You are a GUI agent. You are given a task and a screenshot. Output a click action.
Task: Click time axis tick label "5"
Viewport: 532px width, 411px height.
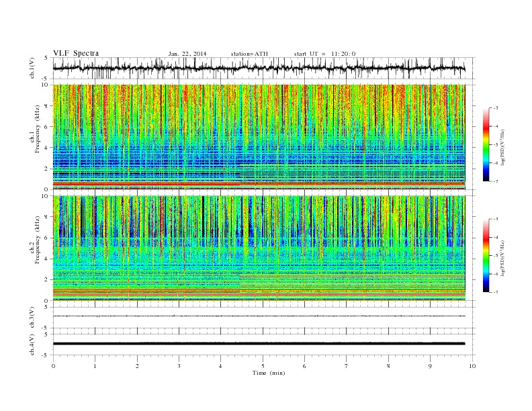click(x=263, y=366)
